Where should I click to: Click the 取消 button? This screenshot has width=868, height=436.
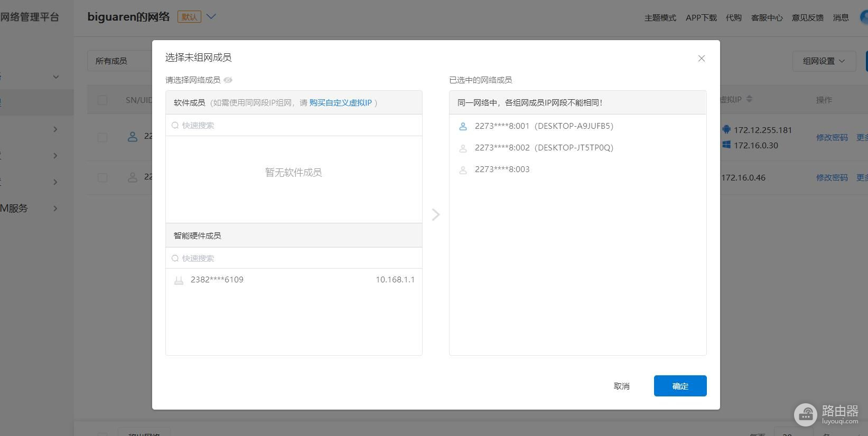tap(622, 386)
